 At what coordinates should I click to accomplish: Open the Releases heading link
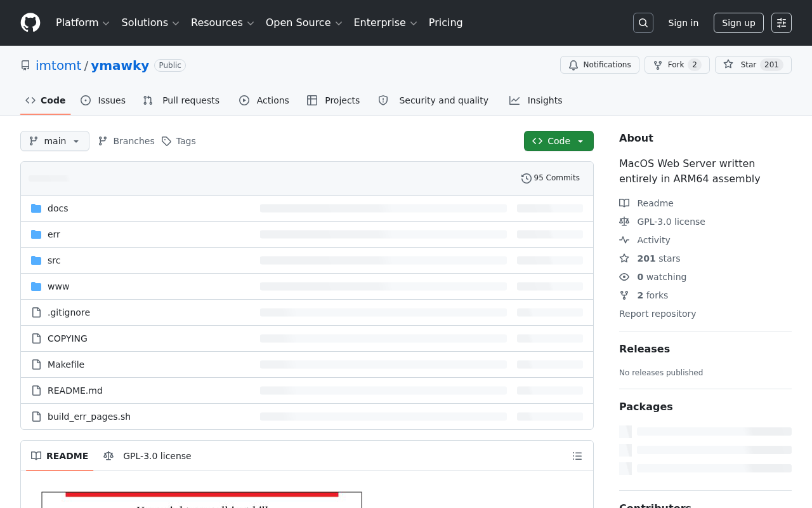(645, 349)
